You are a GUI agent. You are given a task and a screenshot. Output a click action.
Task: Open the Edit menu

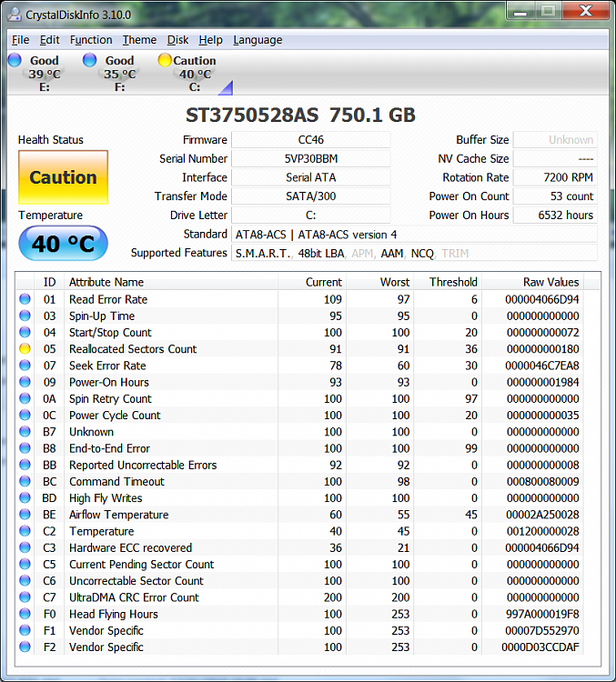pos(50,40)
